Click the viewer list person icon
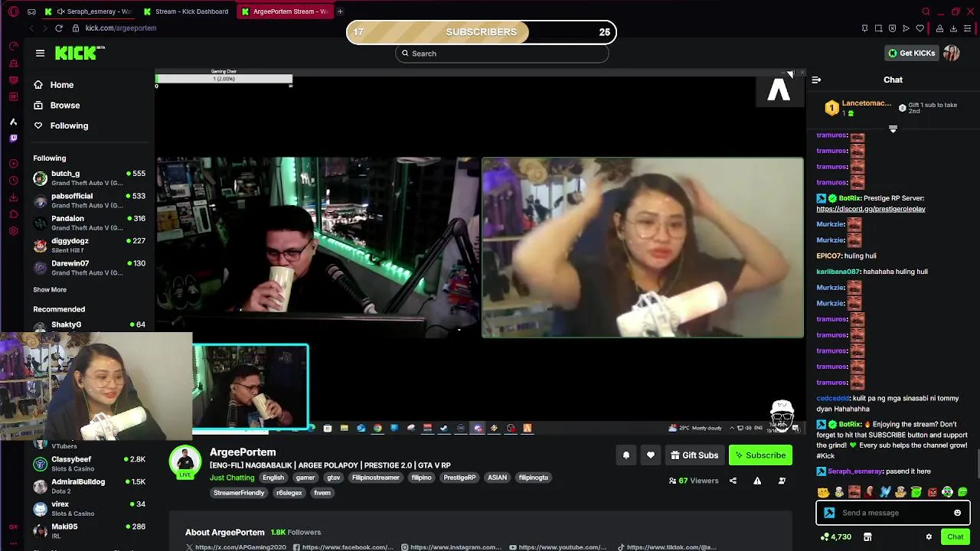 pos(782,481)
